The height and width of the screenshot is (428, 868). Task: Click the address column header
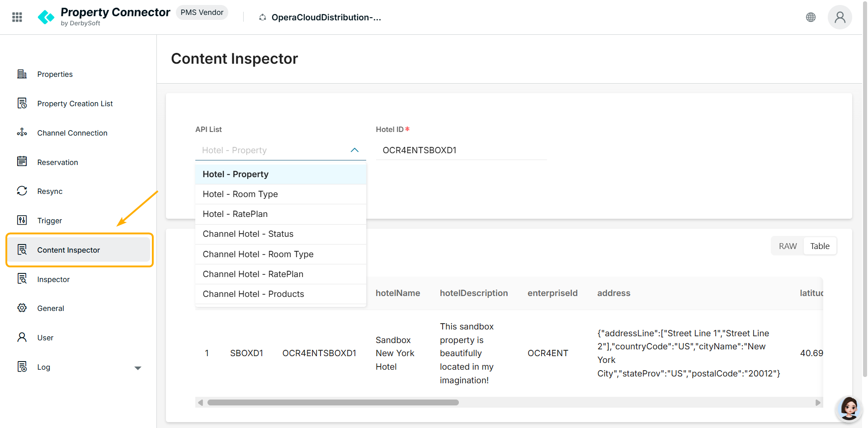(613, 293)
